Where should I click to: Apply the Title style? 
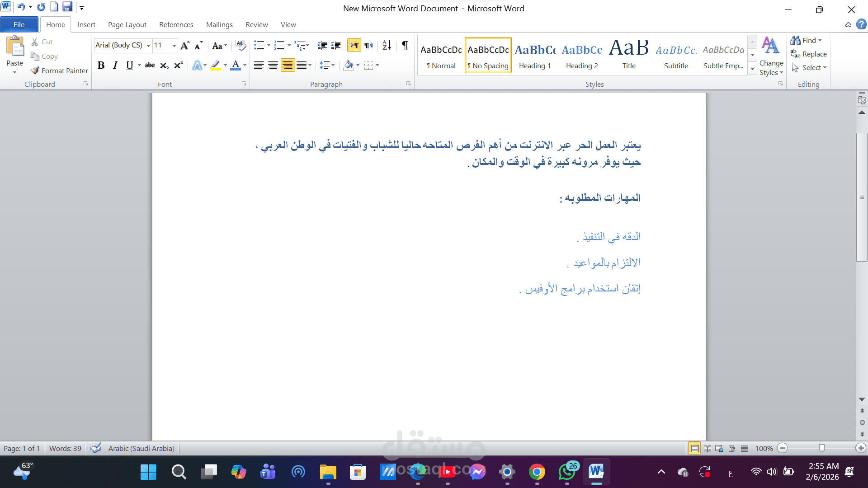[x=629, y=56]
